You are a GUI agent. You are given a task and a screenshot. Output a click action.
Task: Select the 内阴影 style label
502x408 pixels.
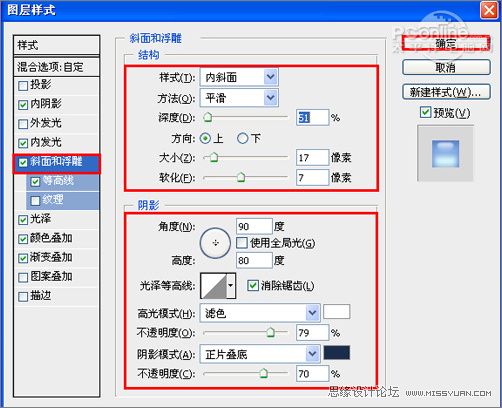46,104
